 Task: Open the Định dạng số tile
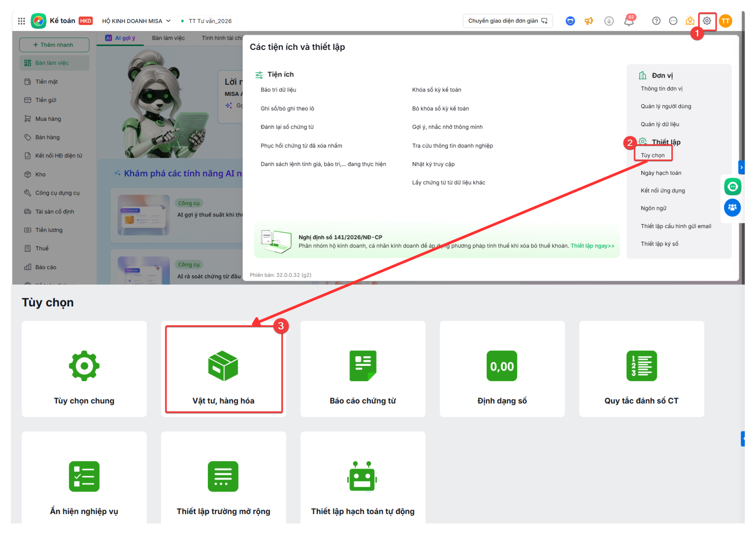(x=502, y=369)
